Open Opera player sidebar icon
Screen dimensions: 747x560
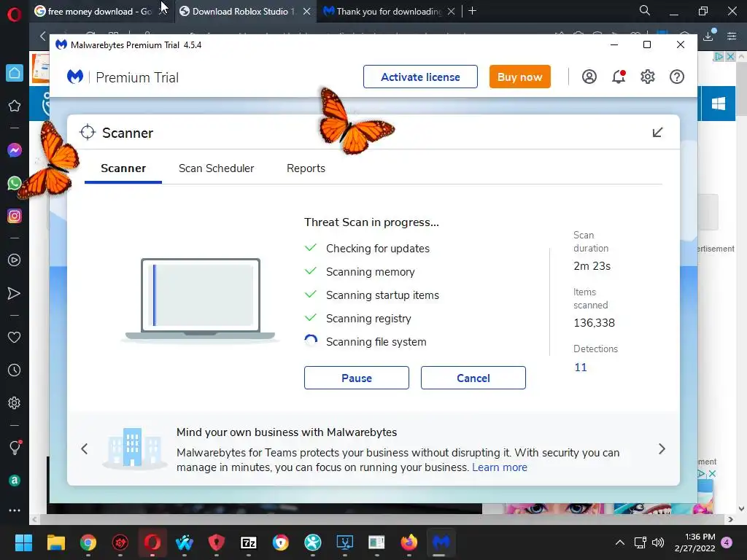tap(15, 260)
